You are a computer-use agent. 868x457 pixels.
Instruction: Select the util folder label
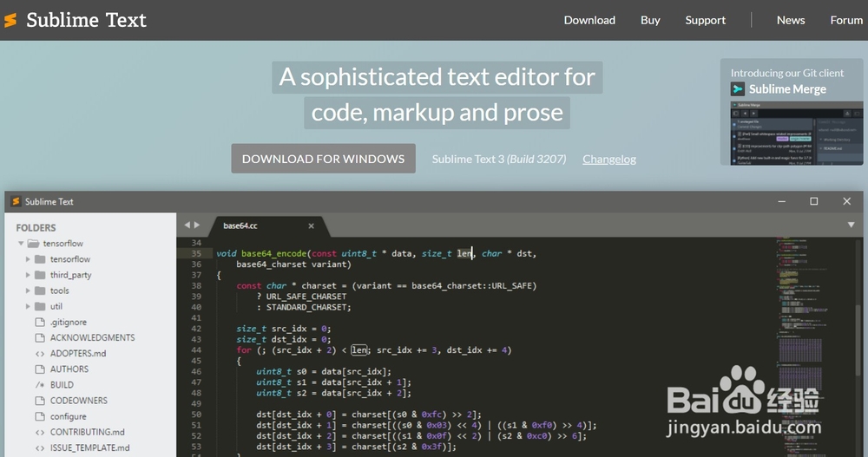pos(56,306)
